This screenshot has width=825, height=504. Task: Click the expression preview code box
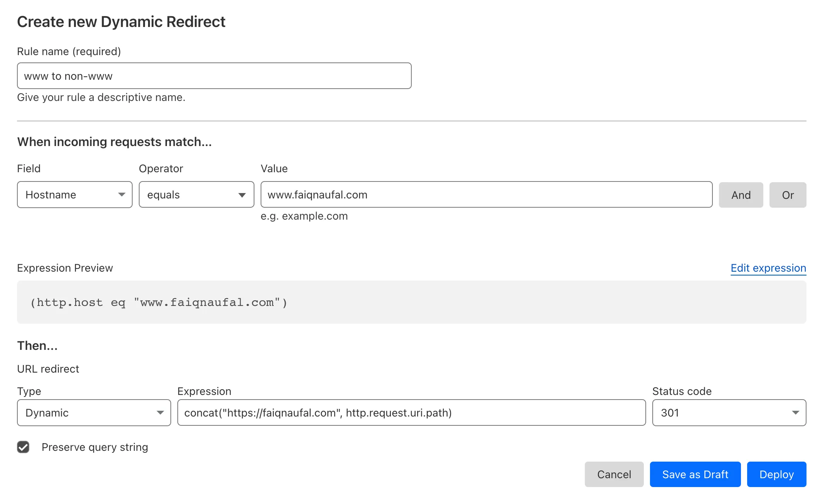[x=412, y=302]
